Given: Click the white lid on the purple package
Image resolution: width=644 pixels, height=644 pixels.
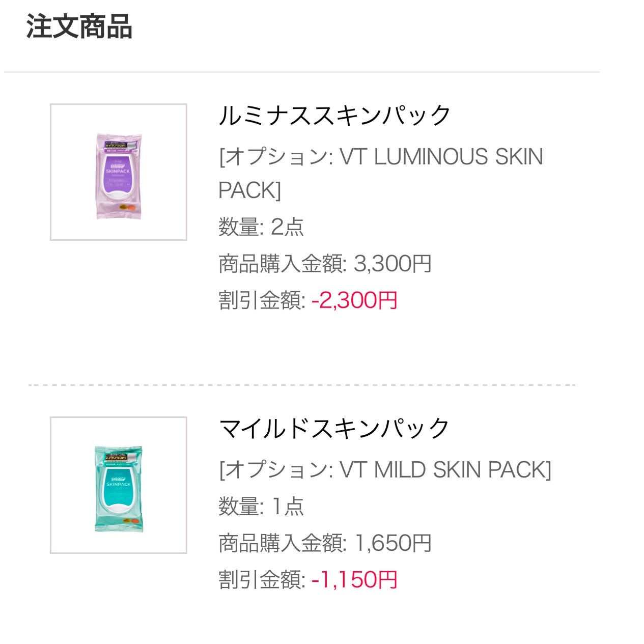Looking at the screenshot, I should [118, 194].
